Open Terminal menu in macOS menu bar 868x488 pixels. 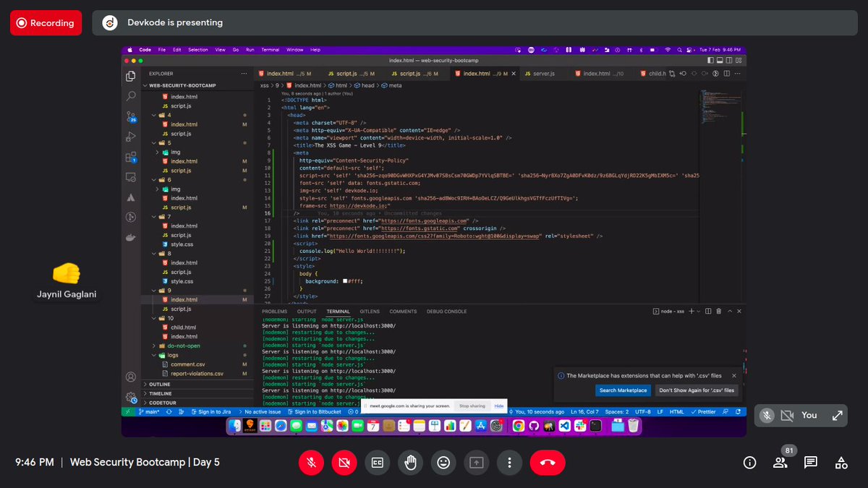270,50
